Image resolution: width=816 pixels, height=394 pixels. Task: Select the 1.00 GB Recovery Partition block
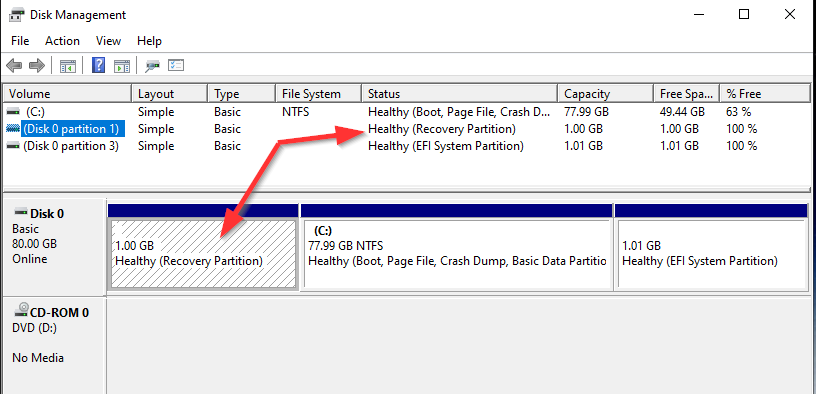click(203, 253)
